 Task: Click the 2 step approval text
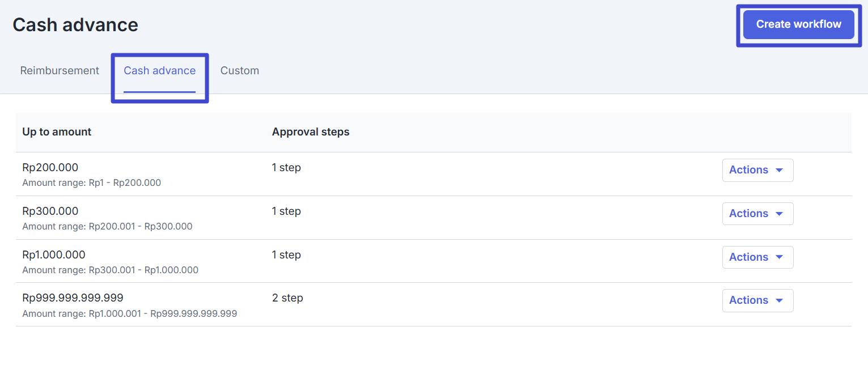[287, 298]
